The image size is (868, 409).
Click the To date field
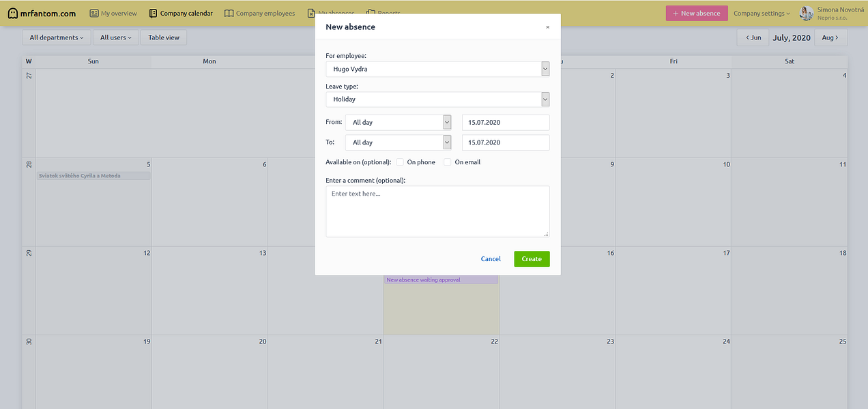point(506,142)
